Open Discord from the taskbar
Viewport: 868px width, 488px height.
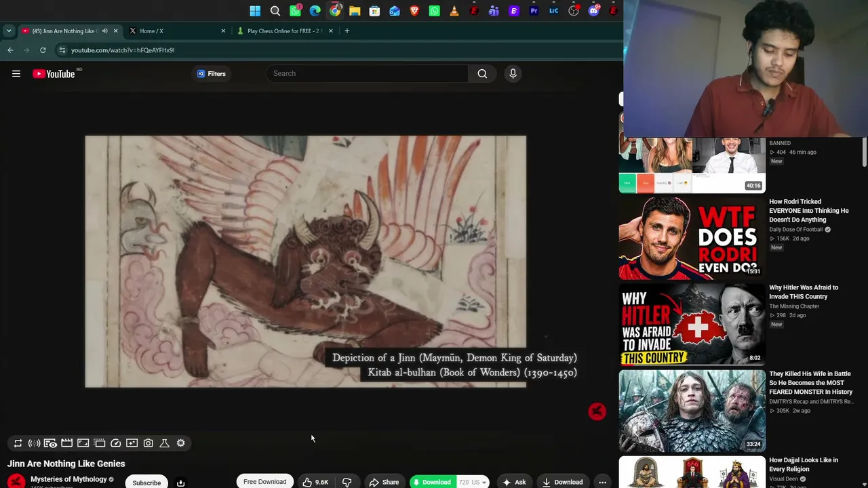coord(594,11)
